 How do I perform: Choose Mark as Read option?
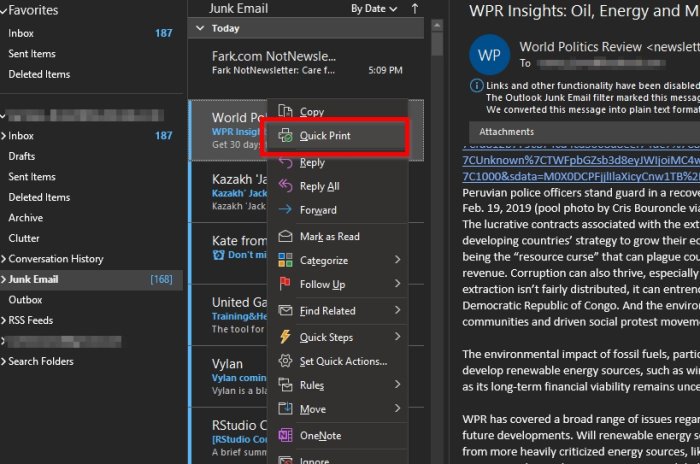tap(338, 236)
